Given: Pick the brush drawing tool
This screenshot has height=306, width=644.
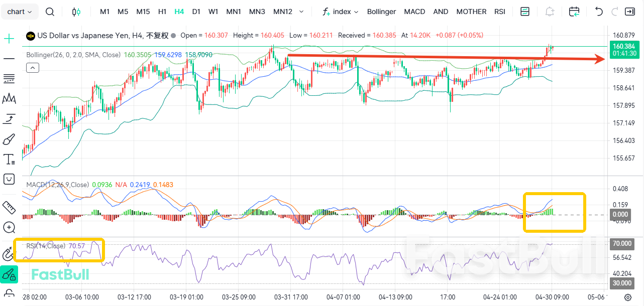Looking at the screenshot, I should 9,139.
